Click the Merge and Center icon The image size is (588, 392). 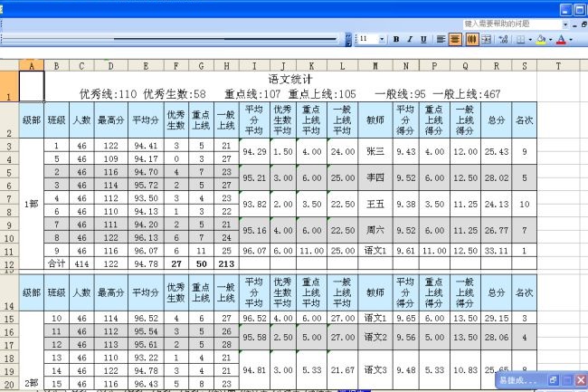487,39
